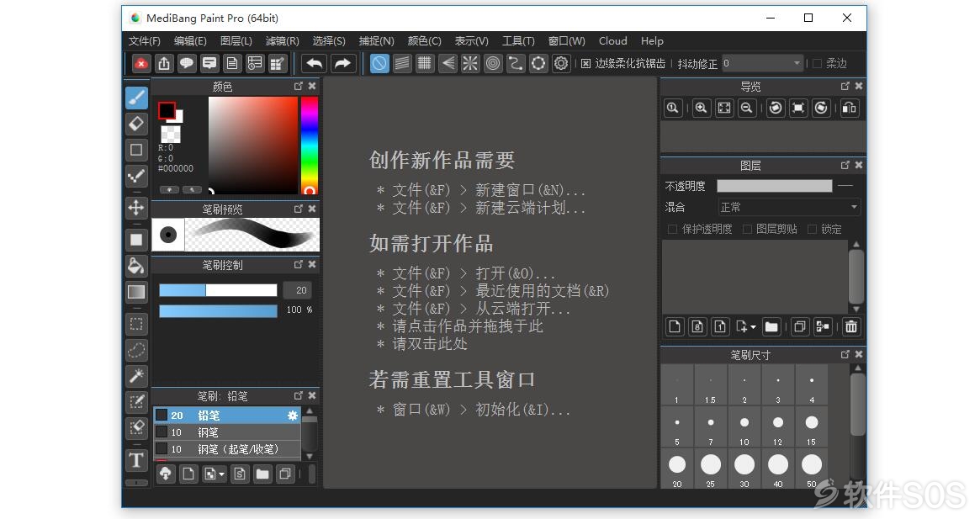Click the Redo arrow in the toolbar
980x519 pixels.
[342, 63]
